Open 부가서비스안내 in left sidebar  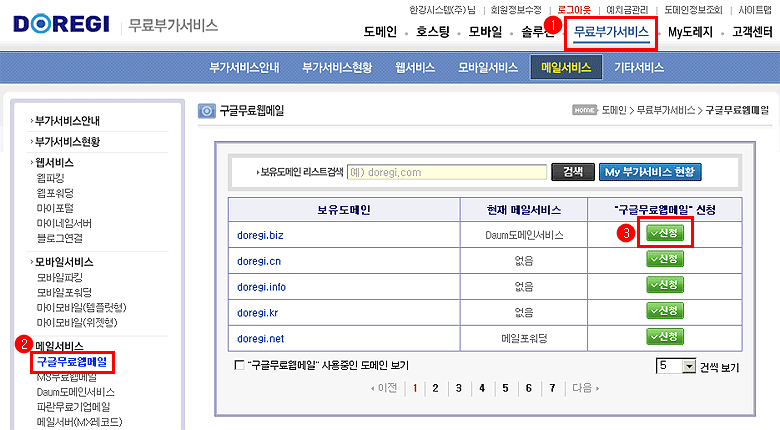67,121
